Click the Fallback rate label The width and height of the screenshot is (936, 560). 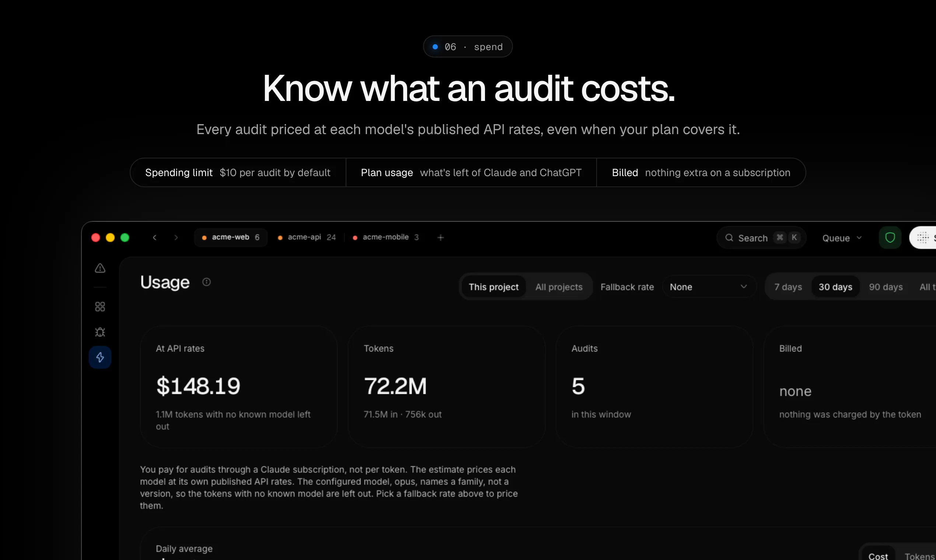click(x=627, y=287)
